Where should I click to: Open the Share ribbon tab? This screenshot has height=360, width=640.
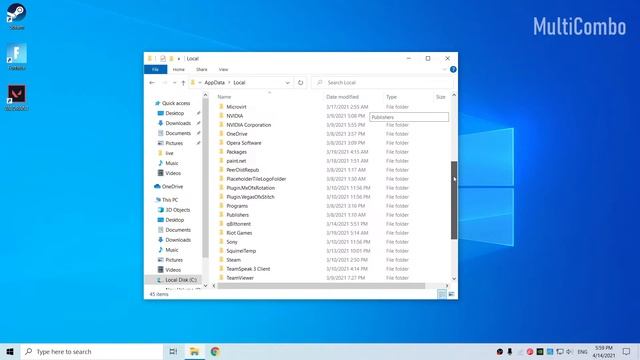click(x=202, y=69)
